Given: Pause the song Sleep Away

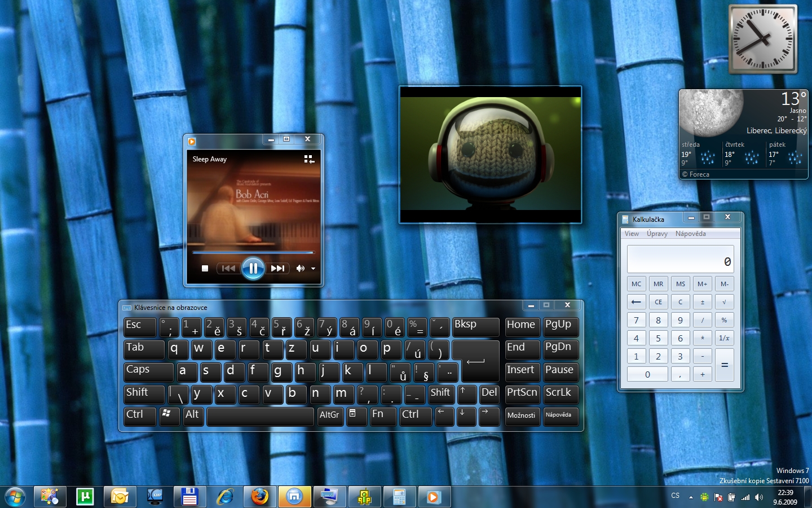Looking at the screenshot, I should click(253, 268).
